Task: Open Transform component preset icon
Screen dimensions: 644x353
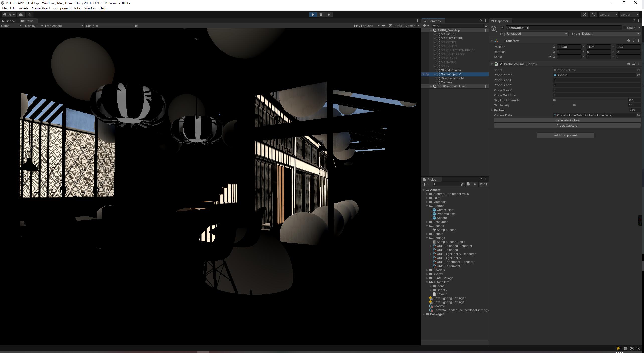Action: coord(634,41)
